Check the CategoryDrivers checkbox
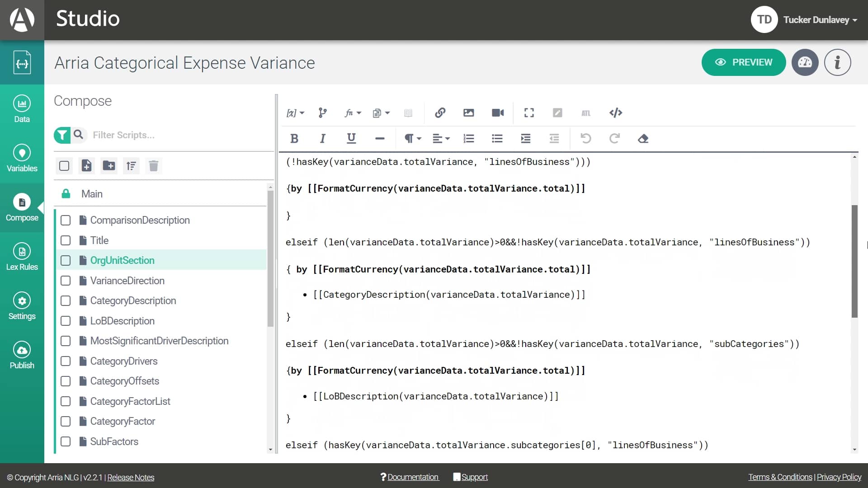The height and width of the screenshot is (488, 868). point(66,361)
